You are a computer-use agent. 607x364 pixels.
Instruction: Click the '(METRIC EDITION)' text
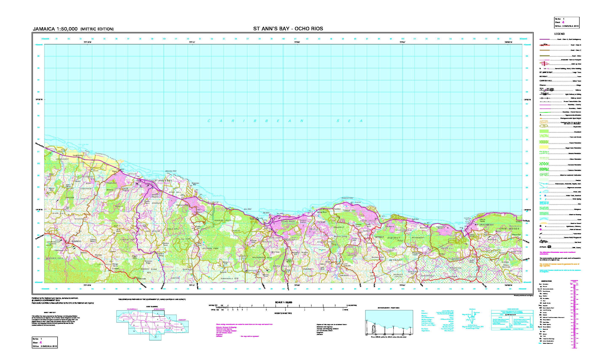tap(97, 29)
